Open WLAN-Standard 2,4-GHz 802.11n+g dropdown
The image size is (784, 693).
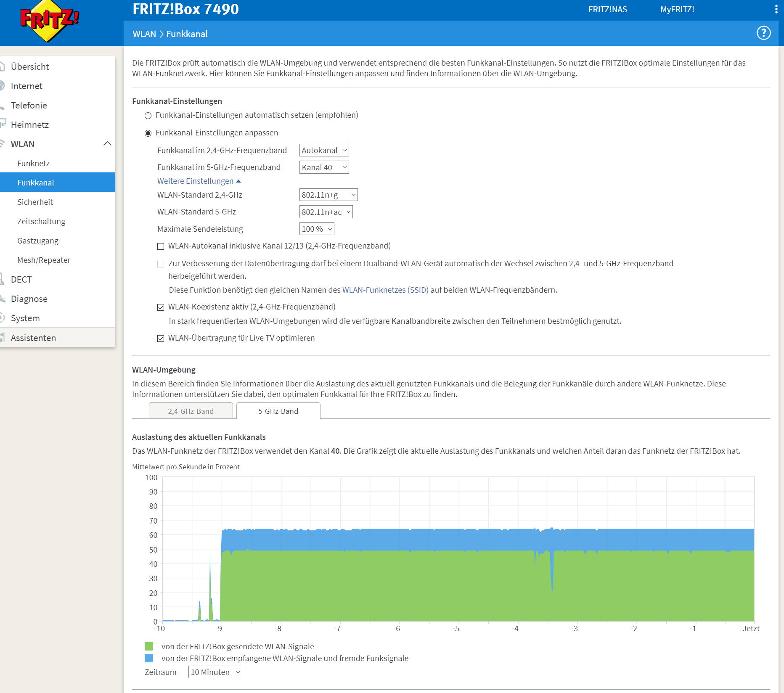328,195
